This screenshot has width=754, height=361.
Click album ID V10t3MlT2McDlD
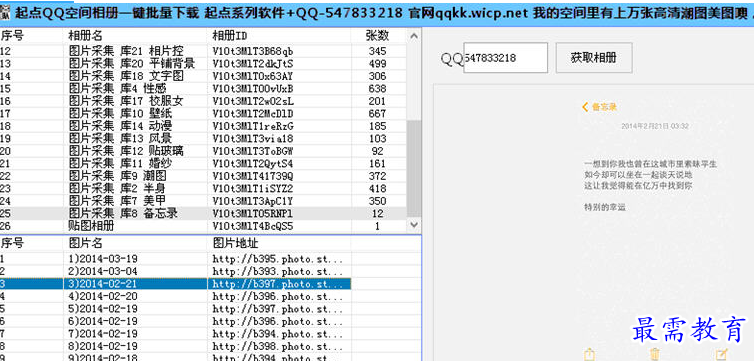253,113
